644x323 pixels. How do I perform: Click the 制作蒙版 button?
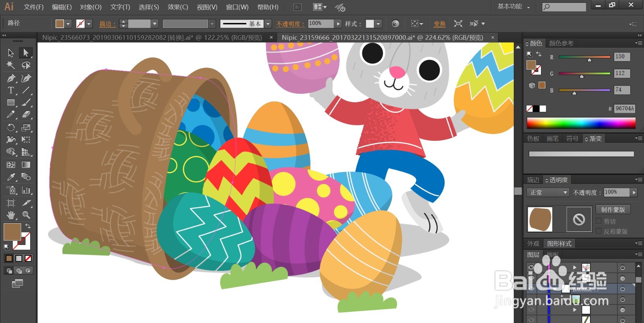click(613, 210)
